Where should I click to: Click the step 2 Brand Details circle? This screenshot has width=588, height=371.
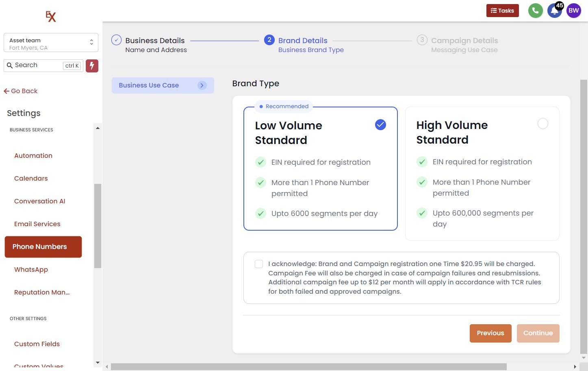coord(269,40)
